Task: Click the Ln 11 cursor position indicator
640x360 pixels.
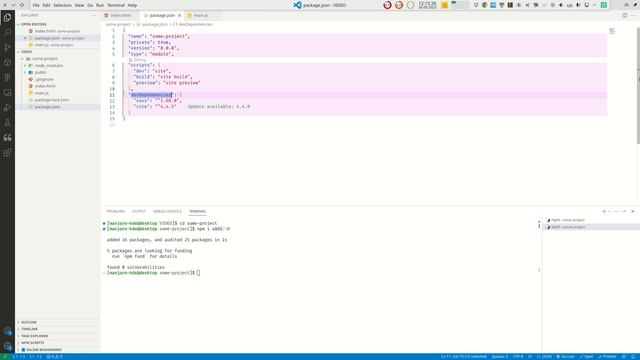Action: [464, 357]
